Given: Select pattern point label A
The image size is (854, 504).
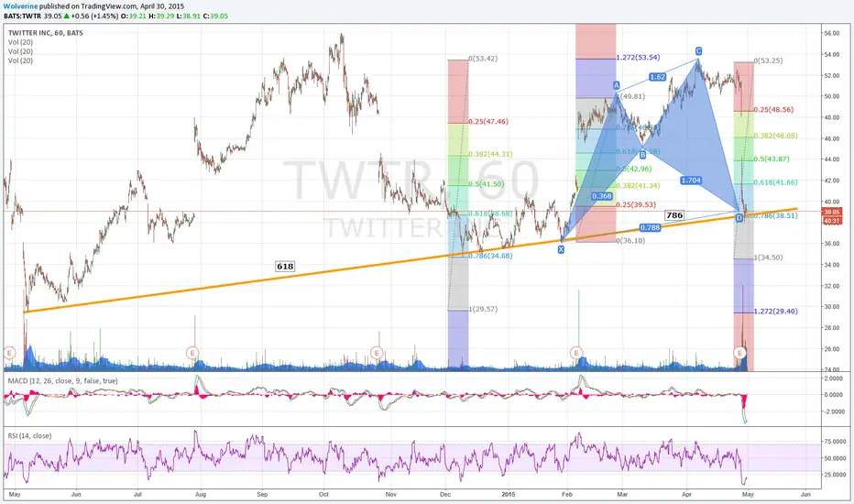Looking at the screenshot, I should click(617, 85).
